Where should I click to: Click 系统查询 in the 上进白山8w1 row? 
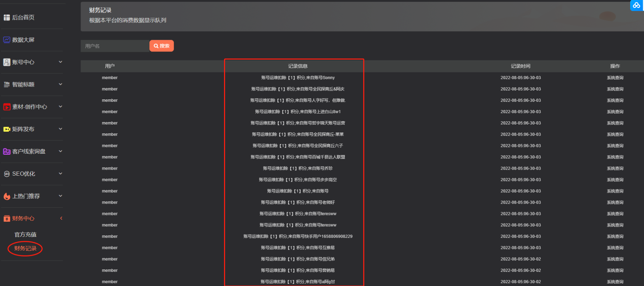point(615,112)
